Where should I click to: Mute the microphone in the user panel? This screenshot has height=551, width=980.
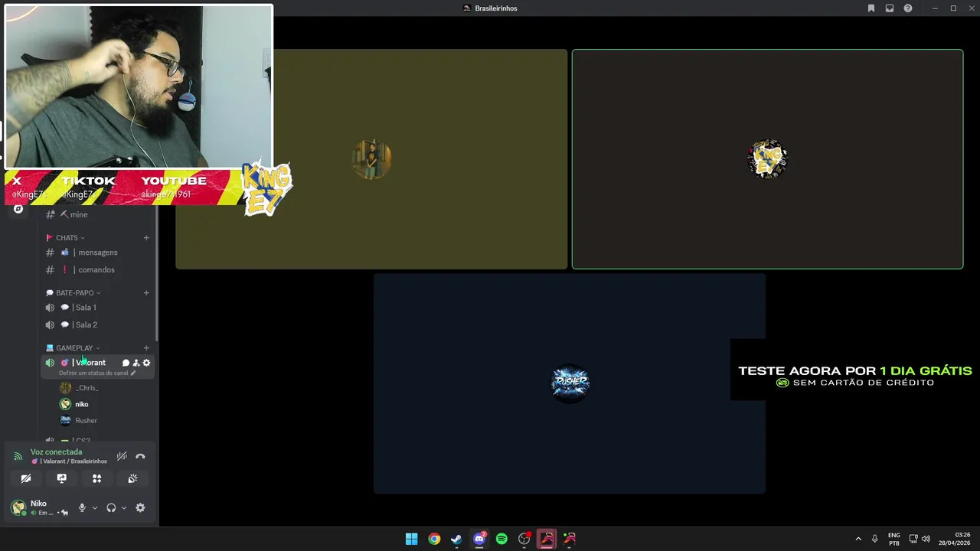(82, 507)
